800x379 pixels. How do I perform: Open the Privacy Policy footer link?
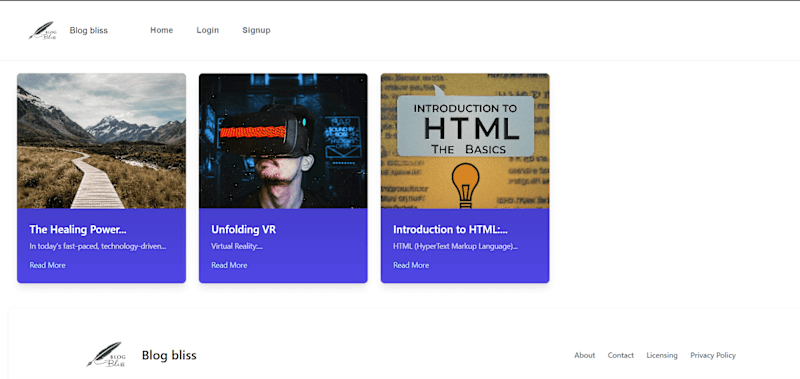(713, 355)
